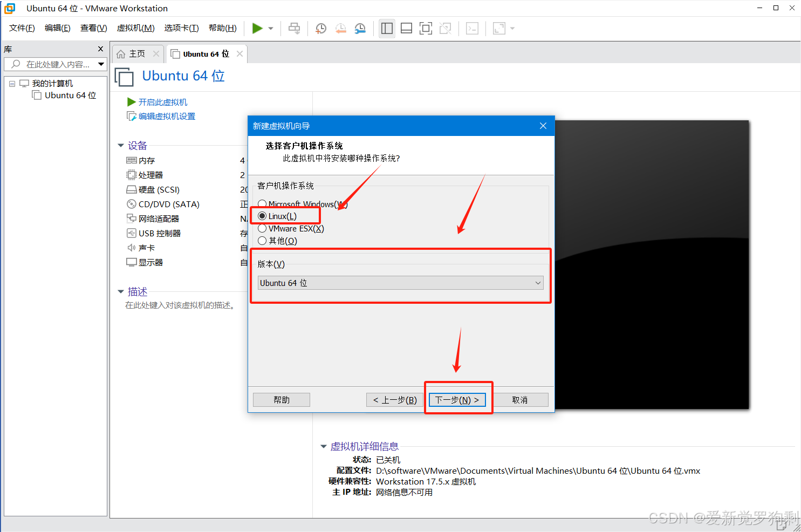
Task: Close the 新建虚拟机向导 dialog
Action: click(x=543, y=126)
